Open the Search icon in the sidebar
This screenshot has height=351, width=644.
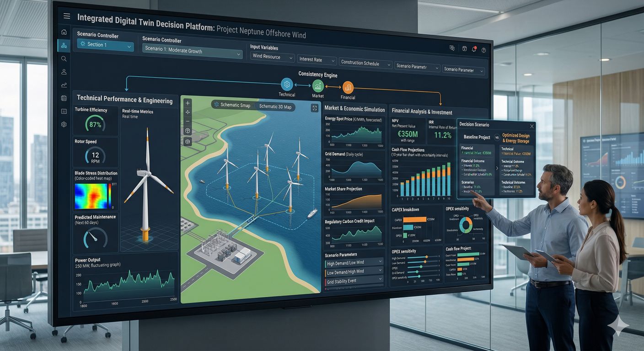click(64, 58)
